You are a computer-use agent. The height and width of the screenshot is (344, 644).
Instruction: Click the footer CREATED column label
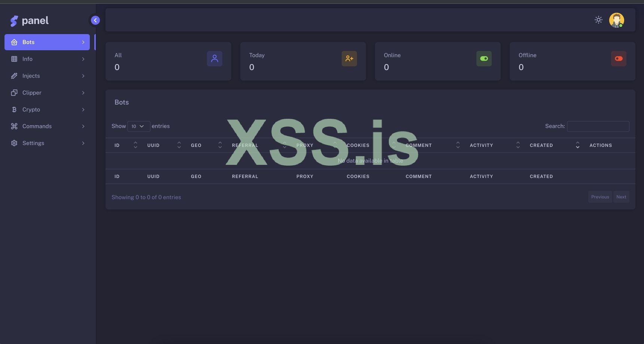(x=541, y=176)
